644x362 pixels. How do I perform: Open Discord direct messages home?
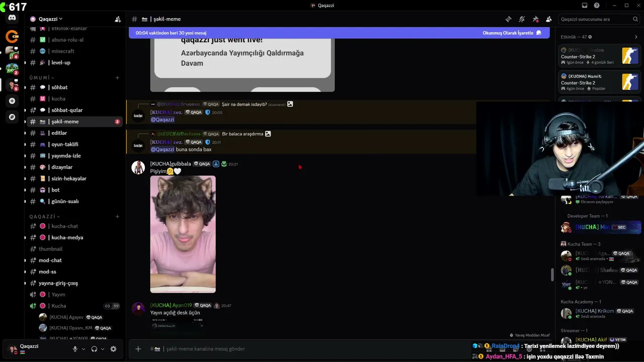pos(12,18)
